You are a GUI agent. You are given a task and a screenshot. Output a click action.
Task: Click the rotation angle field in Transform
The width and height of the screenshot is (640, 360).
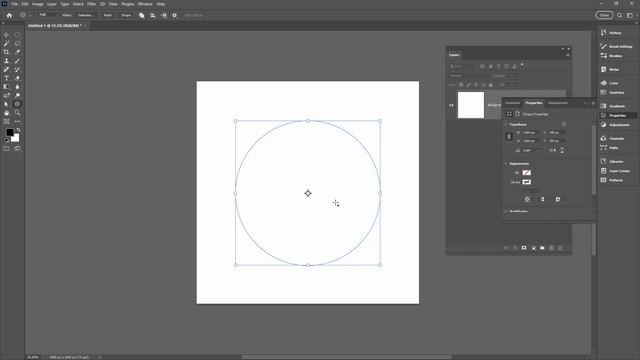pos(531,151)
